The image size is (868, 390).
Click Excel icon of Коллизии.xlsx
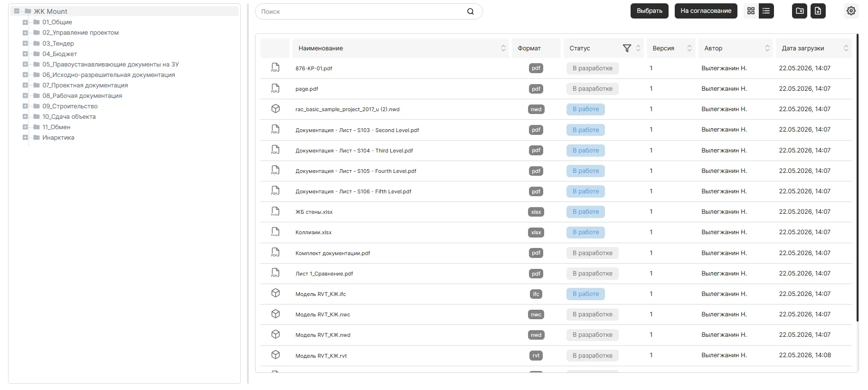275,232
